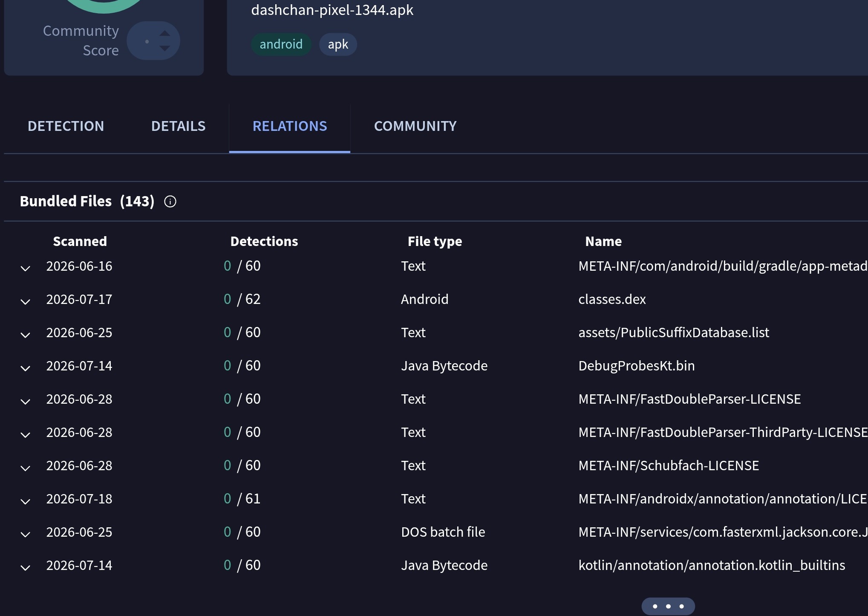The width and height of the screenshot is (868, 616).
Task: Click the 0 / 61 detections value
Action: coord(242,499)
